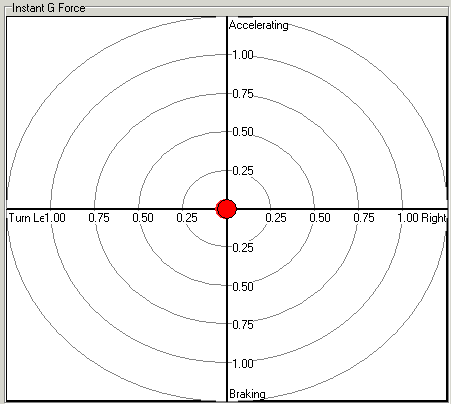Select 1.00 on the Braking axis
451x404 pixels.
(243, 363)
